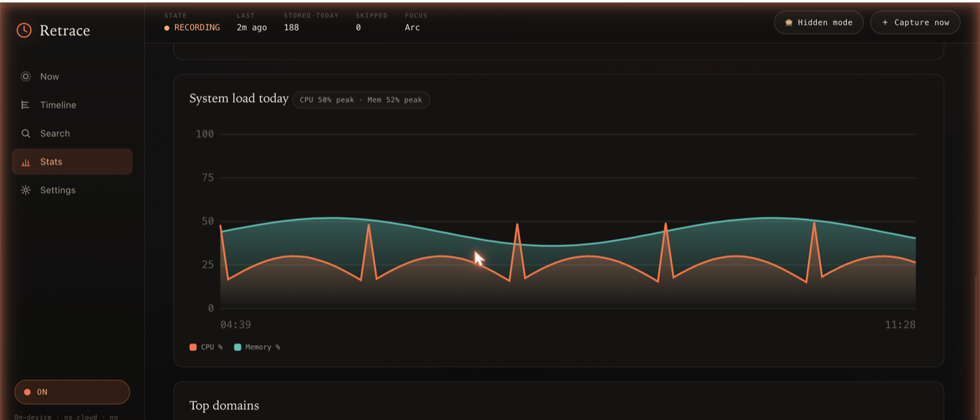
Task: Click the 100 y-axis label
Action: pos(205,134)
